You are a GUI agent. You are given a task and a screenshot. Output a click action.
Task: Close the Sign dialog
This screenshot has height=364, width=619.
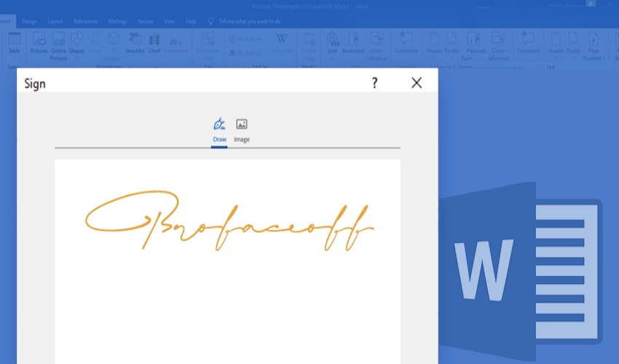point(417,83)
